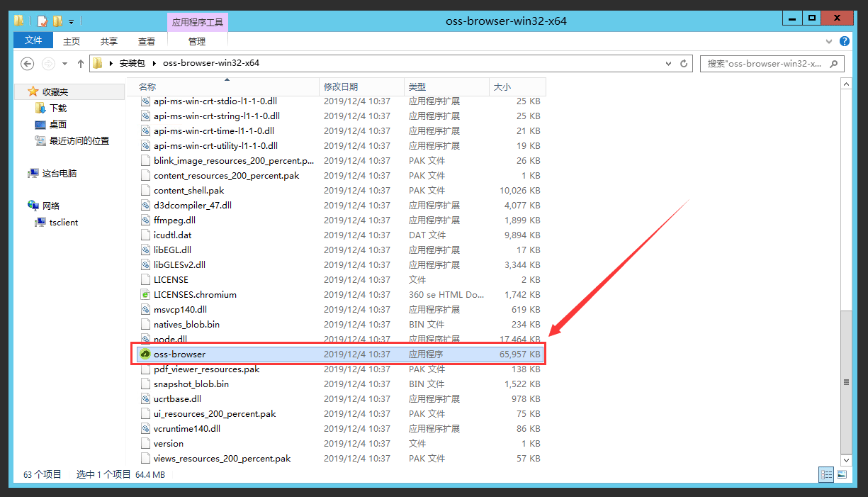Click oss-browser-win32-x64 in the address path

211,63
